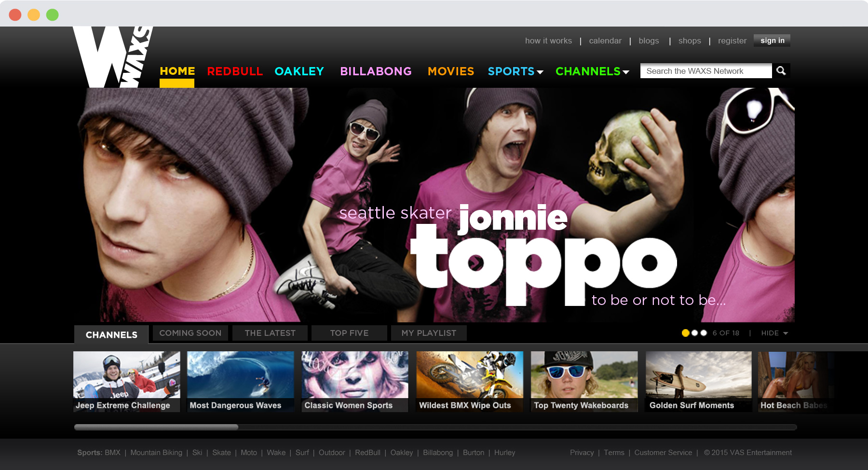Image resolution: width=868 pixels, height=470 pixels.
Task: Open the how it works link
Action: 548,41
